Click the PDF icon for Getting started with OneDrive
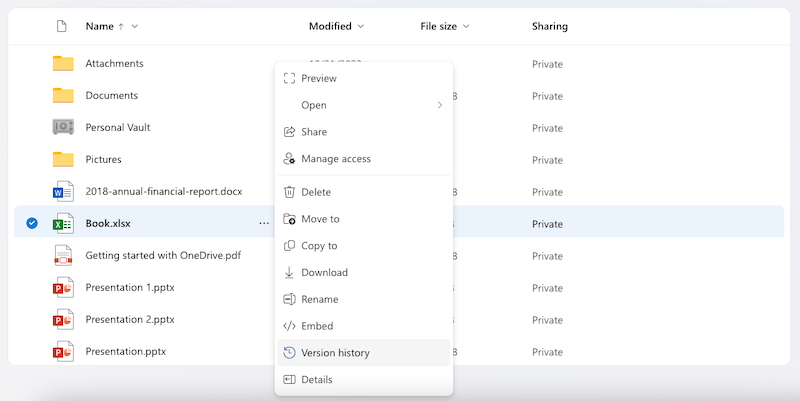 [63, 255]
